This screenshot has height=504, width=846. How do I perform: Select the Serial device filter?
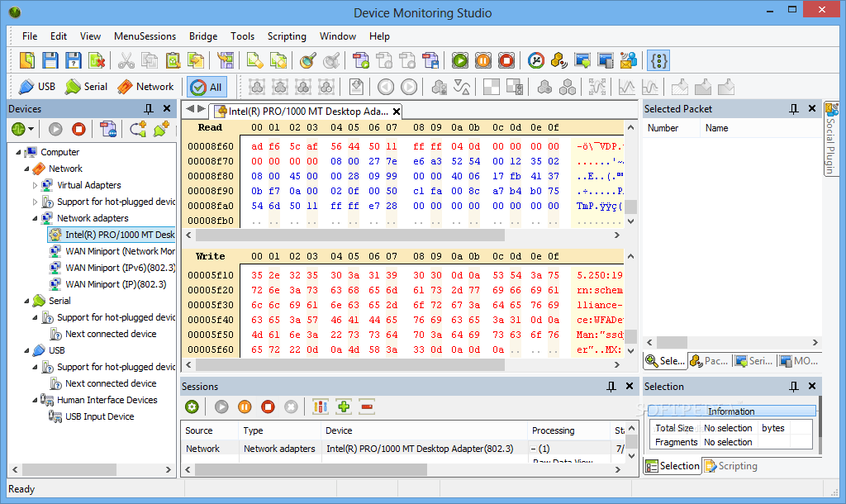point(86,87)
